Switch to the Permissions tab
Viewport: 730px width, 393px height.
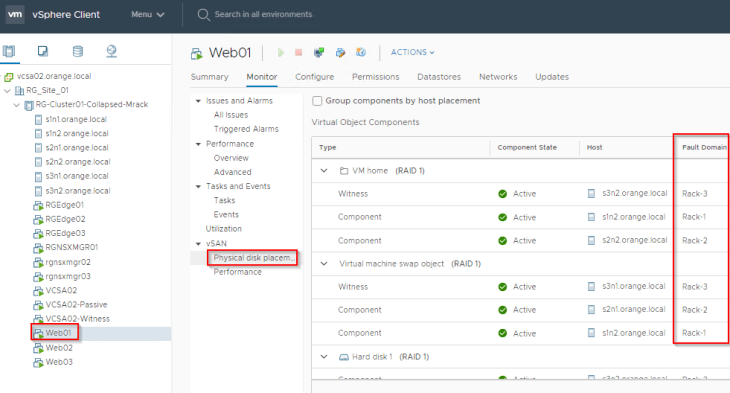[x=376, y=77]
